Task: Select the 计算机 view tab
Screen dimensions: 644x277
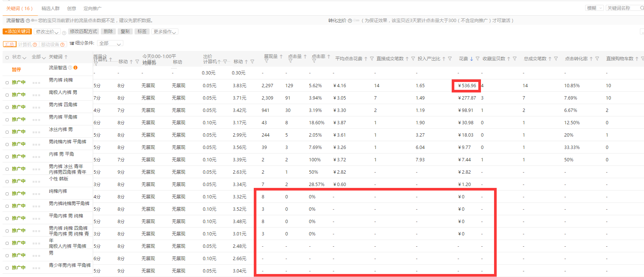Action: [27, 44]
